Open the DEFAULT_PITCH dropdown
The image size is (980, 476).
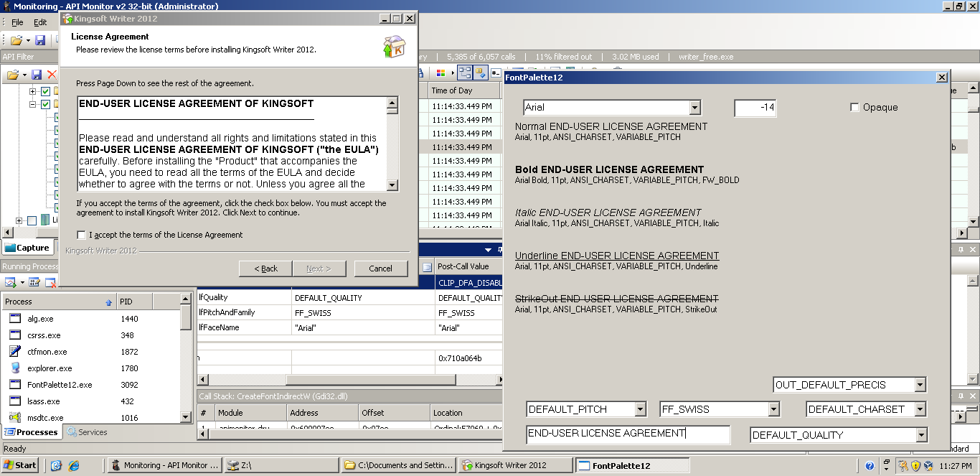(x=641, y=409)
